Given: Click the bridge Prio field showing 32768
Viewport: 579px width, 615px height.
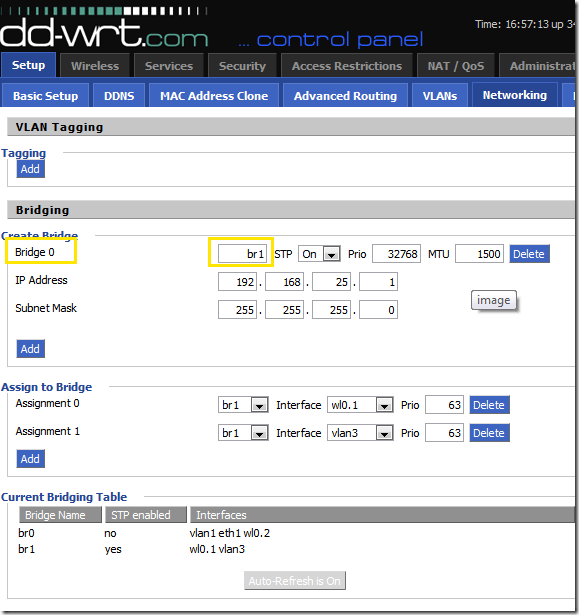Looking at the screenshot, I should 396,254.
